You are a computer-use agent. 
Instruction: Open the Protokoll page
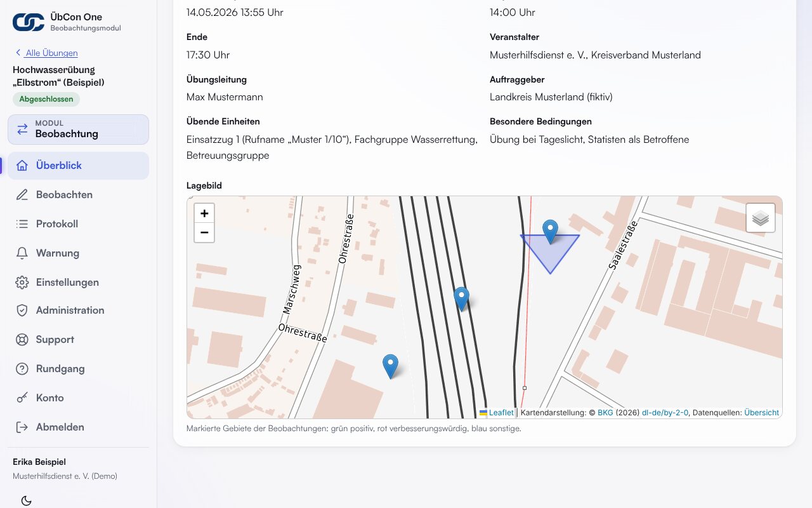(78, 224)
